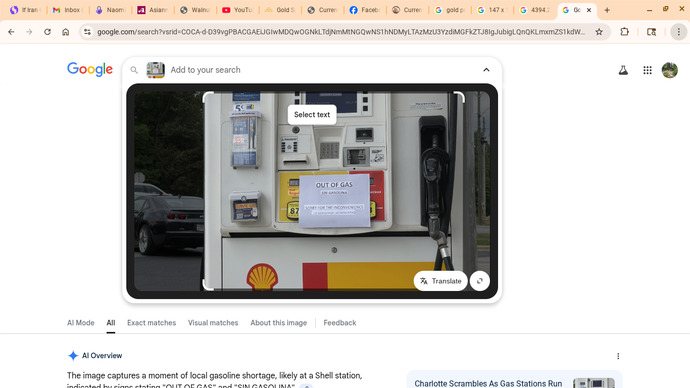Switch to the Facebook browser tab
The image size is (690, 388).
(x=364, y=10)
